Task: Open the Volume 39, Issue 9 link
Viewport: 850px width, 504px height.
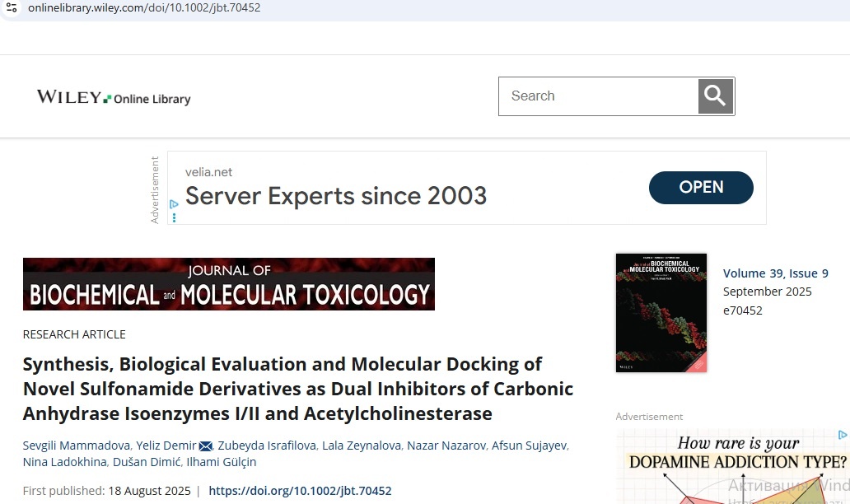Action: [775, 273]
